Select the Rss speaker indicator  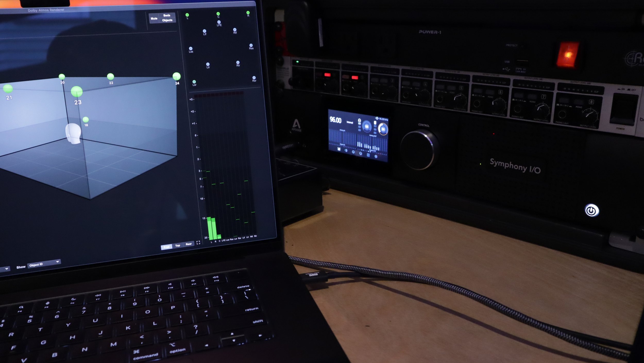tap(251, 46)
